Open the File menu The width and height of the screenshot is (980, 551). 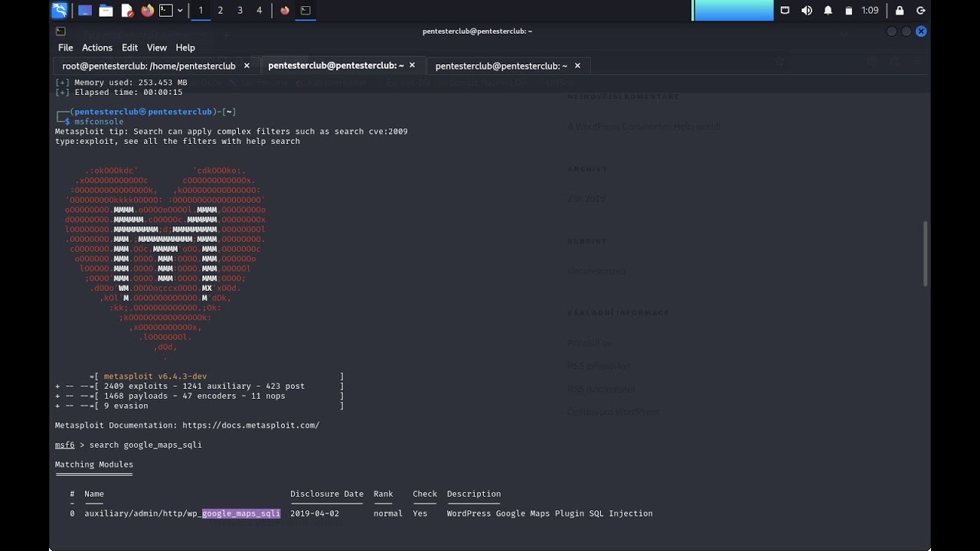[x=66, y=47]
